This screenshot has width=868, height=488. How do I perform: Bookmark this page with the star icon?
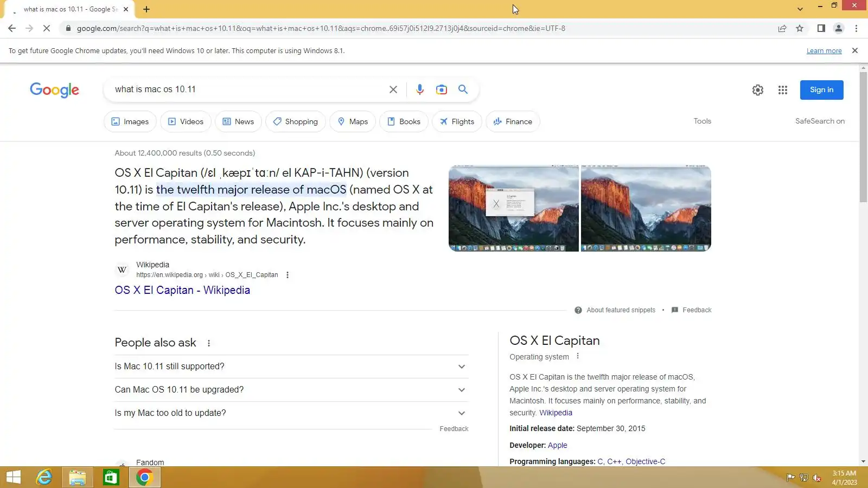coord(800,28)
